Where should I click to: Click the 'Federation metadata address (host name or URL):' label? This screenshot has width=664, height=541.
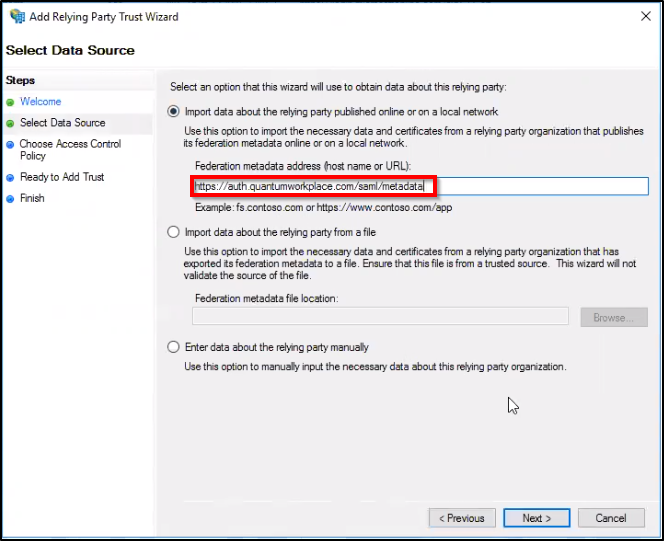point(303,166)
